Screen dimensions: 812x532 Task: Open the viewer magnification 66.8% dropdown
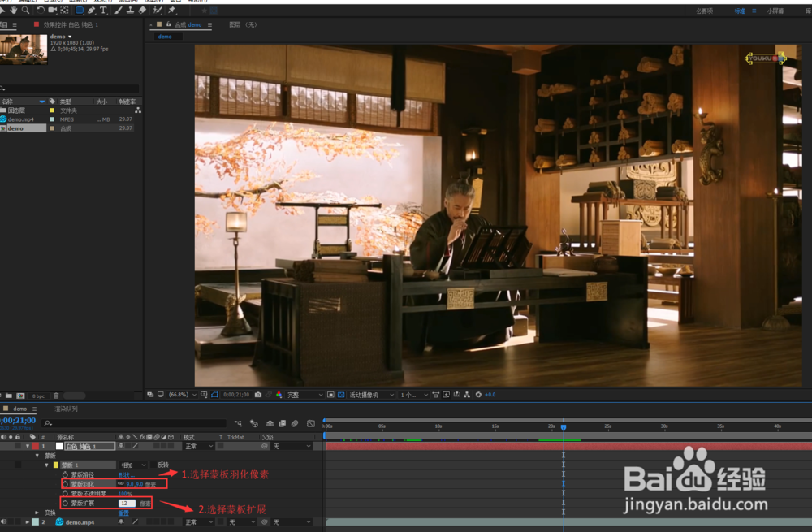(x=182, y=395)
